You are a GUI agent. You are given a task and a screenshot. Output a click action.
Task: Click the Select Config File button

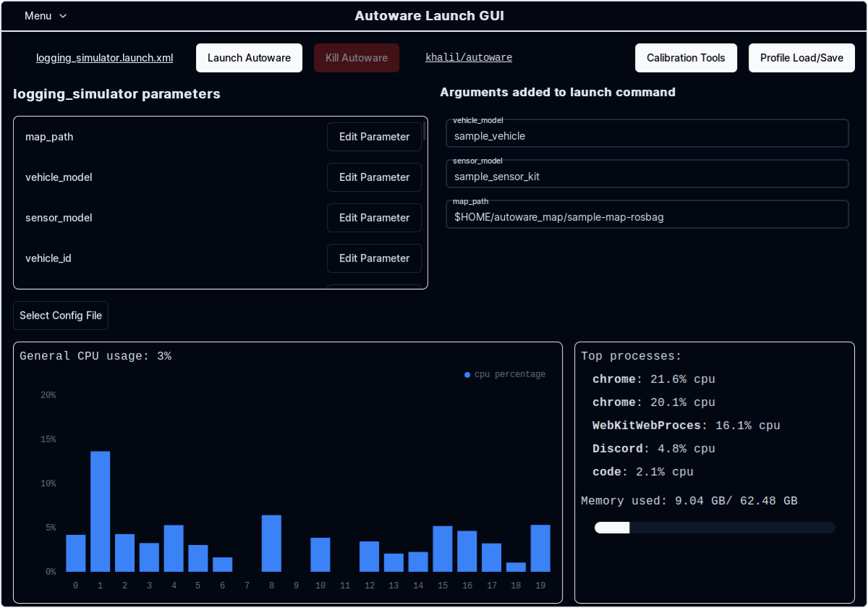[x=61, y=316]
